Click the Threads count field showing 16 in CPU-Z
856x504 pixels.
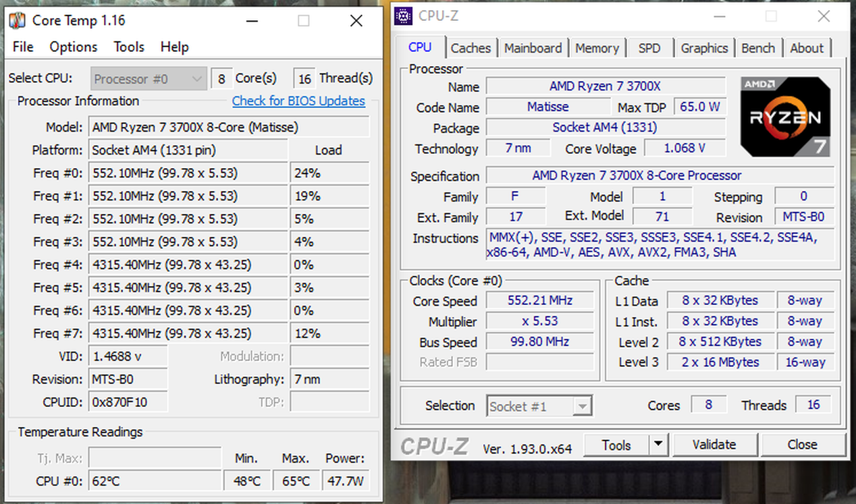pos(813,405)
